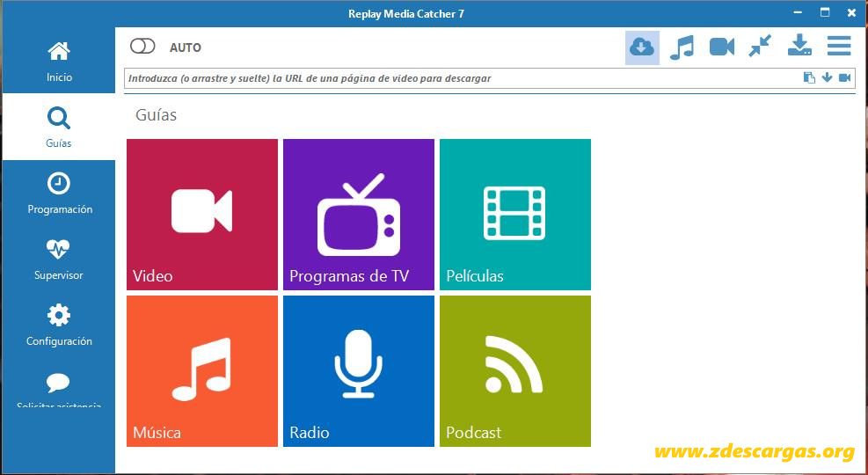Click the cloud download icon in toolbar
Viewport: 868px width, 475px height.
pyautogui.click(x=642, y=47)
